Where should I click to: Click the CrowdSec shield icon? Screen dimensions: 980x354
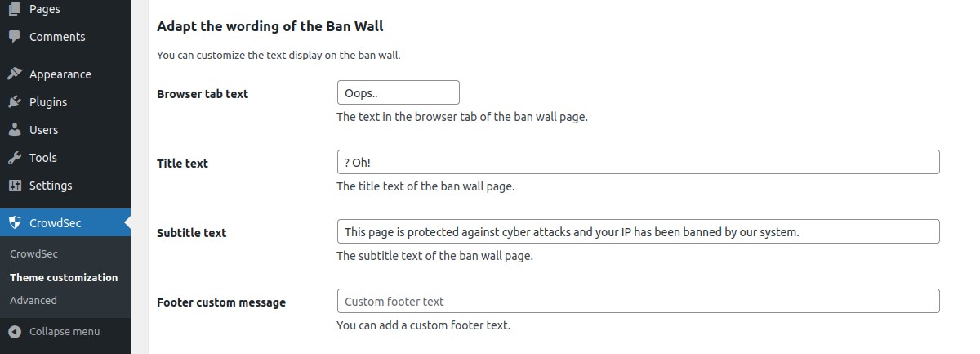click(15, 222)
